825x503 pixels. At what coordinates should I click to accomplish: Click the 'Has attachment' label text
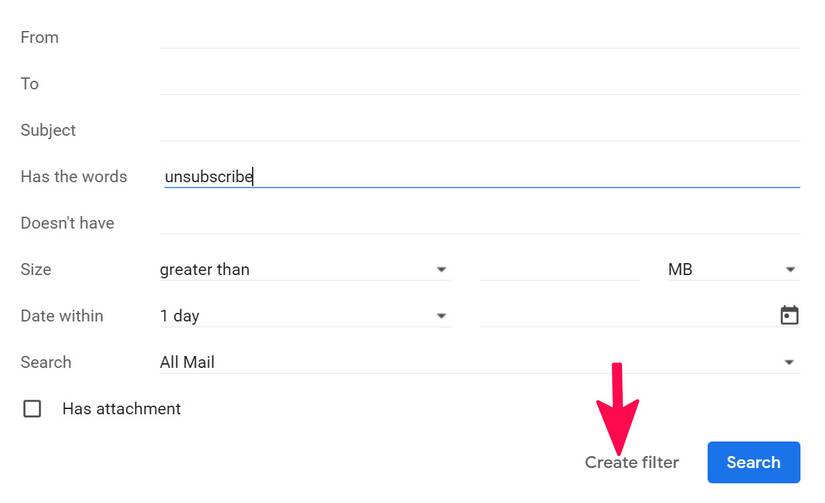click(x=121, y=408)
